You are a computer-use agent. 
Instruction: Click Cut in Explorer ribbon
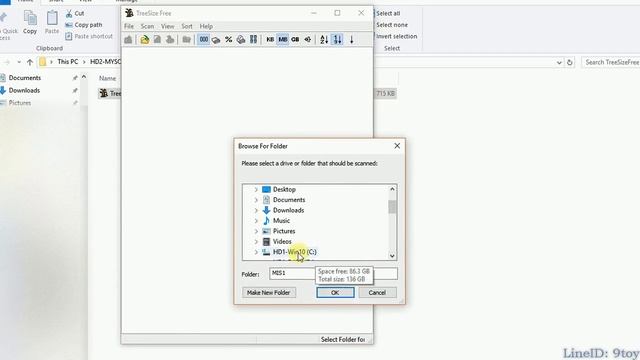tap(75, 13)
